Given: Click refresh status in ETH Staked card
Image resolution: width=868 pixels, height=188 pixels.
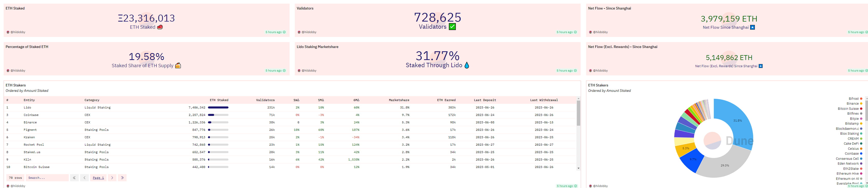Looking at the screenshot, I should point(275,32).
